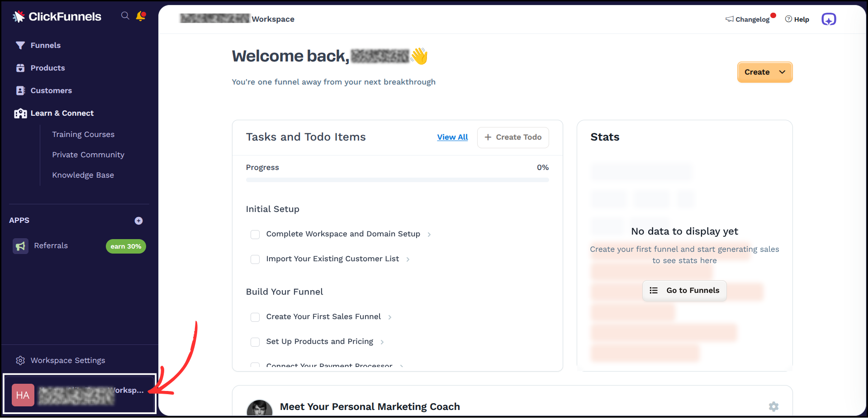Click the progress bar under Progress

(x=397, y=179)
